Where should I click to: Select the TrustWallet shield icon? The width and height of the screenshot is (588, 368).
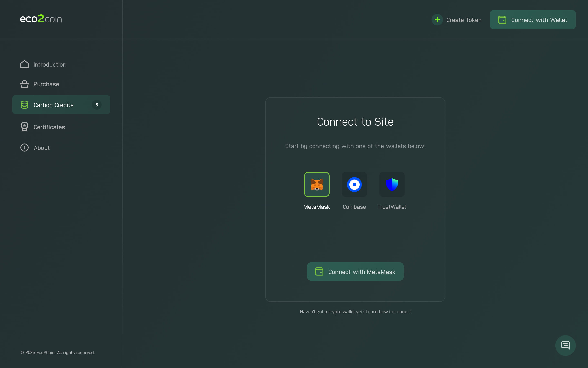392,184
